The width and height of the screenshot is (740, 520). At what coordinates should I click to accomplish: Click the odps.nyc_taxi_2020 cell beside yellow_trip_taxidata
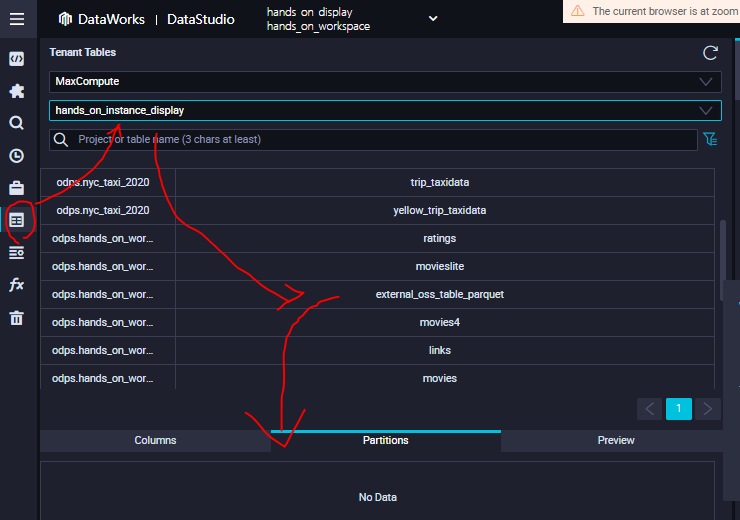108,210
